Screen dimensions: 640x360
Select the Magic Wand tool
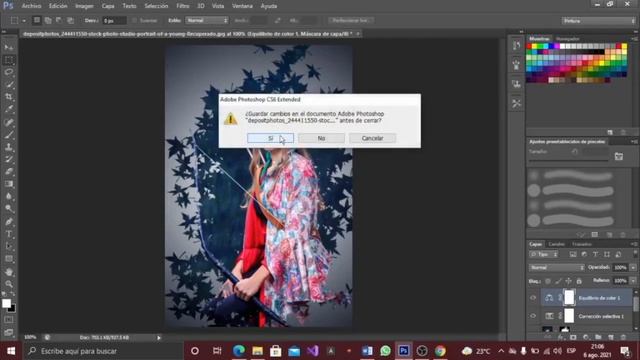(x=9, y=85)
